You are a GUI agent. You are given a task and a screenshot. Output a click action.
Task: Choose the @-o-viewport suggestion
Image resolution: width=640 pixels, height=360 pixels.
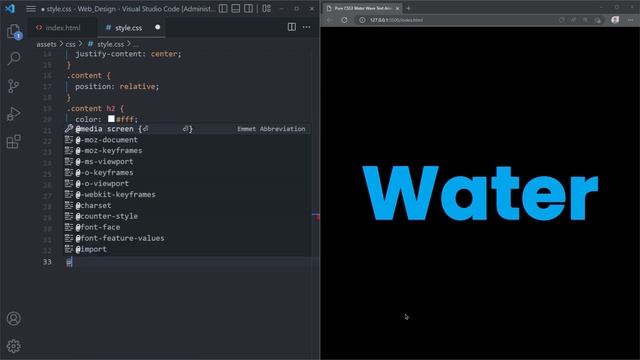point(187,184)
